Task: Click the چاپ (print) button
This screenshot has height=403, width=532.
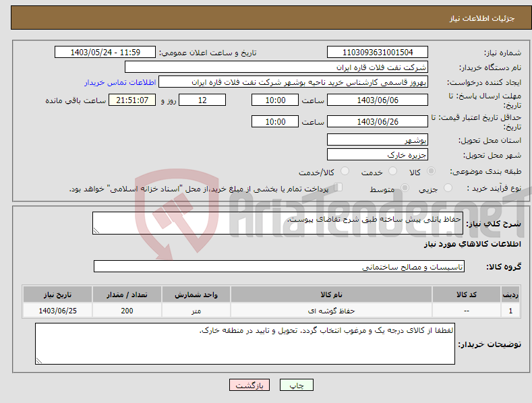Action: point(296,385)
